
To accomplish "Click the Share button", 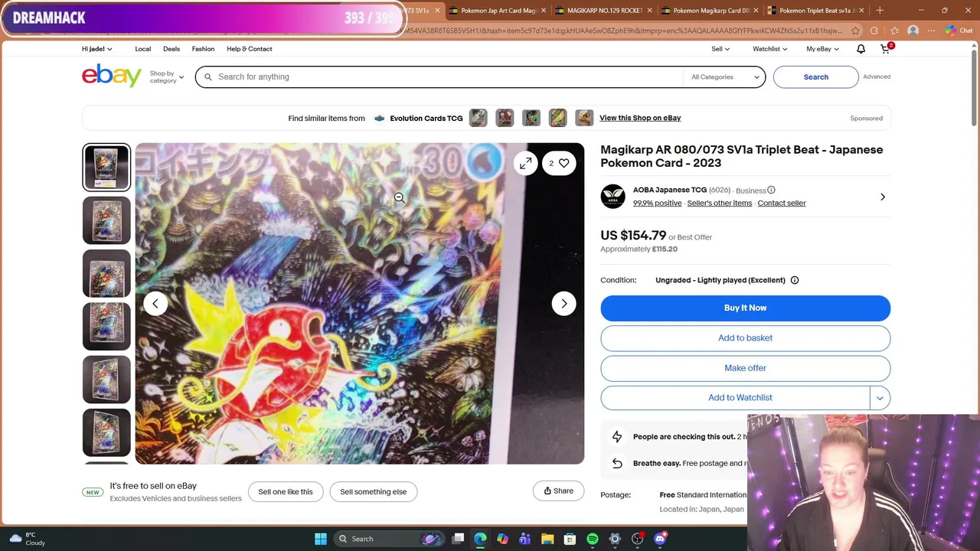I will (558, 491).
